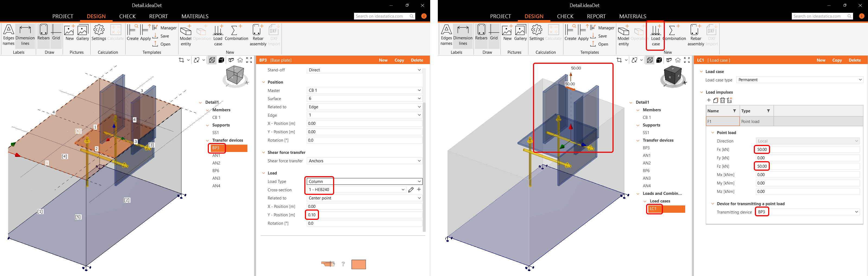Viewport: 868px width, 276px height.
Task: Delete load case LC1 from its panel
Action: tap(855, 60)
